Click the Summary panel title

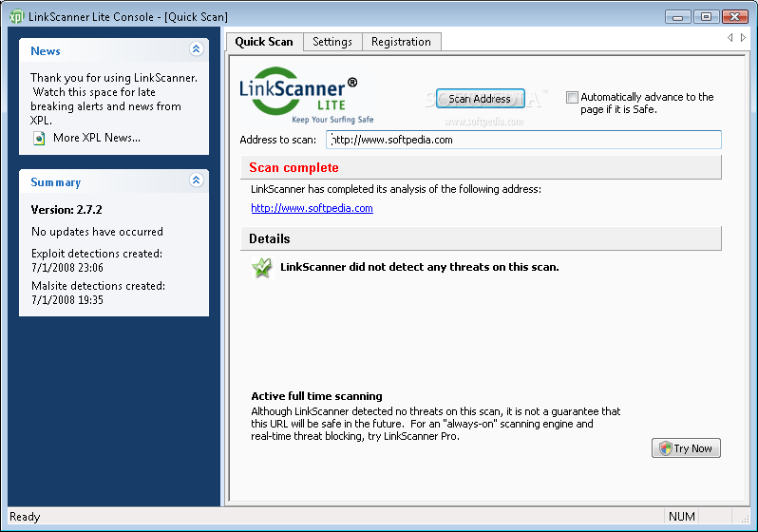(x=56, y=182)
